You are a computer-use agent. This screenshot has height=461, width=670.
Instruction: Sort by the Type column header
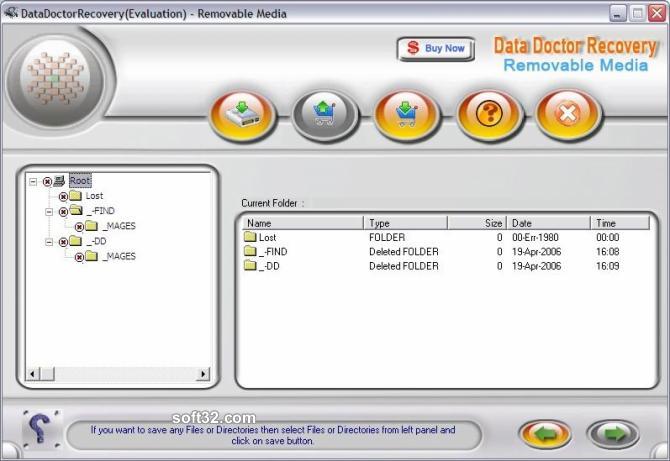406,223
